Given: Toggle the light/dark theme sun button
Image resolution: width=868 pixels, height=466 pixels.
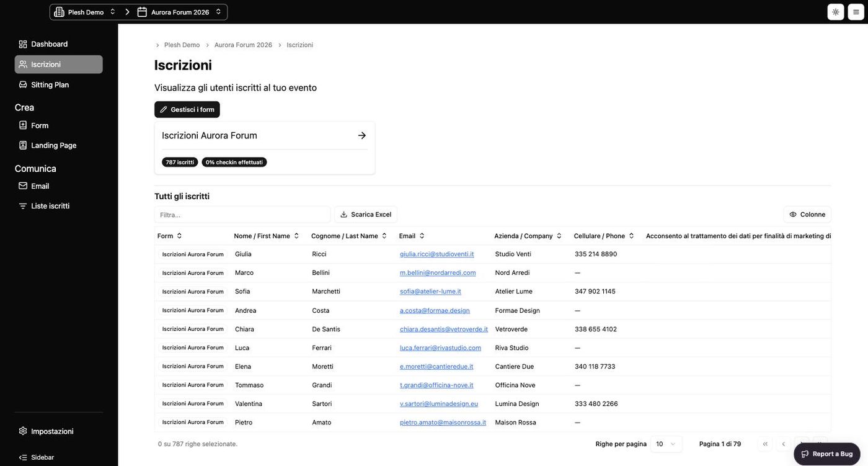Looking at the screenshot, I should (836, 12).
